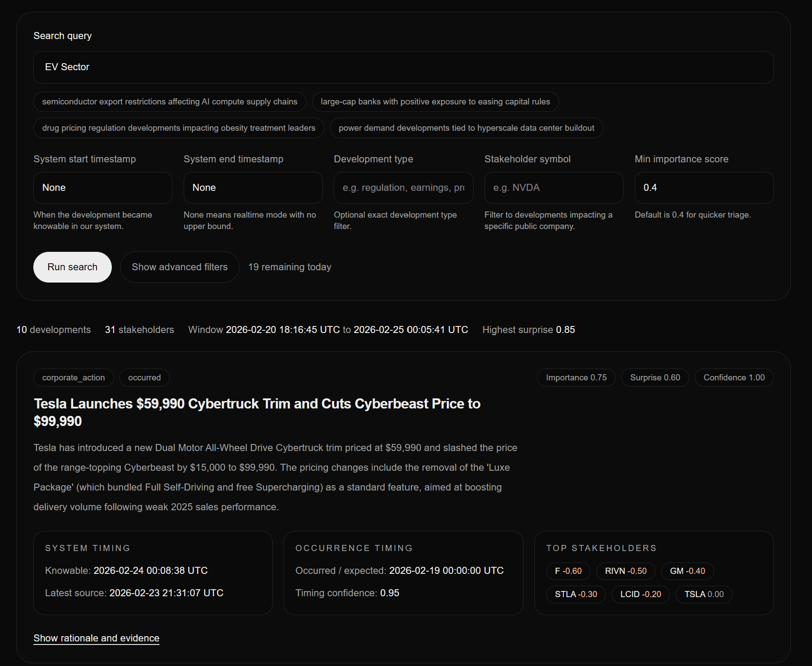Click the Development type filter field

[x=403, y=187]
